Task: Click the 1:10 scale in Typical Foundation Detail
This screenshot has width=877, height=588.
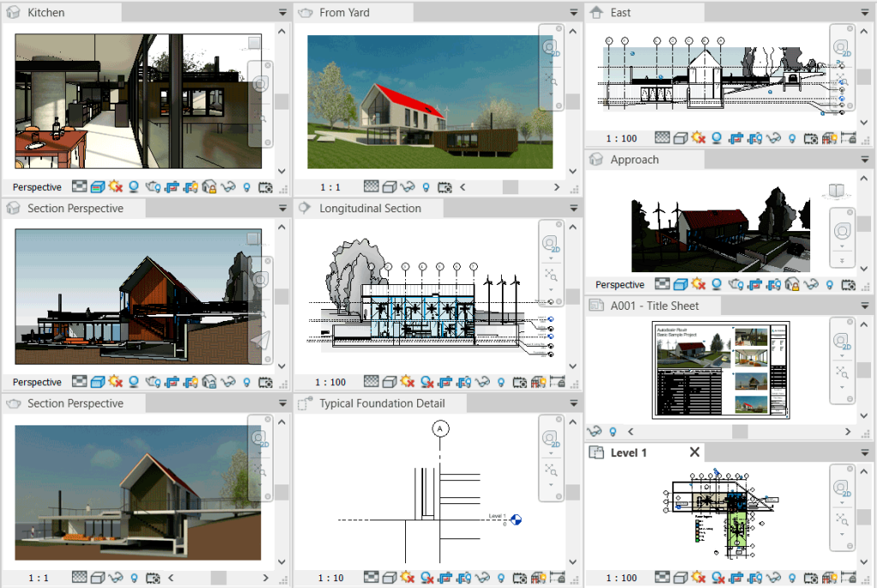Action: [331, 577]
